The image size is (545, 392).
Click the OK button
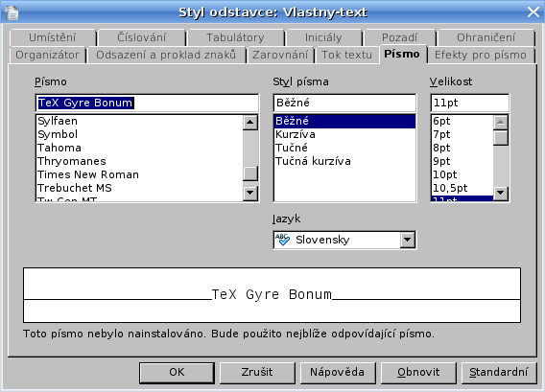177,373
